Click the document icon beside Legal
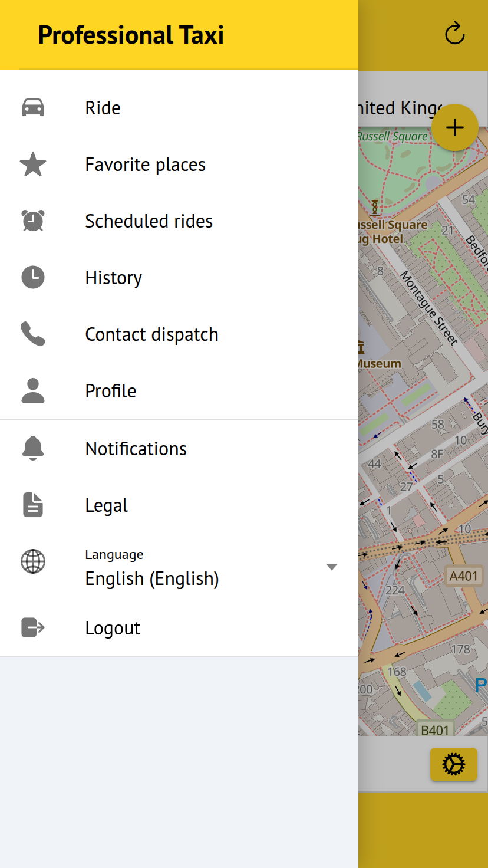This screenshot has height=868, width=488. pos(33,505)
